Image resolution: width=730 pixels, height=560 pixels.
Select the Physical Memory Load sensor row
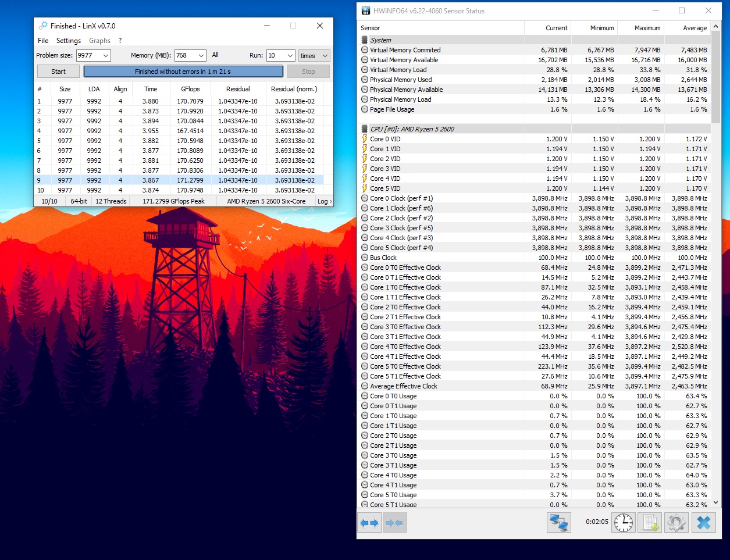(x=534, y=99)
